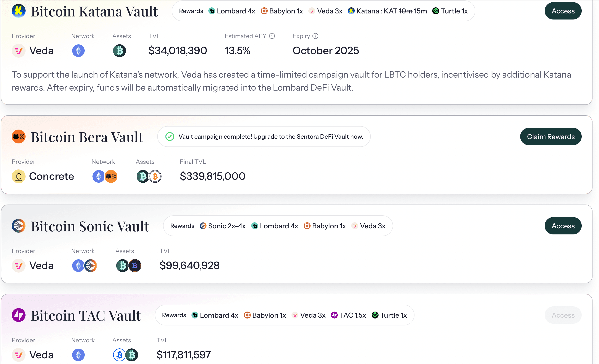Open Access for Bitcoin Sonic Vault

point(563,226)
